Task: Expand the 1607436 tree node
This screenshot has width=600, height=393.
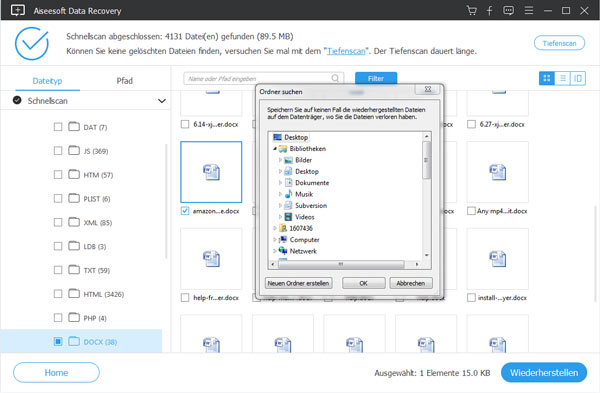Action: [x=275, y=228]
